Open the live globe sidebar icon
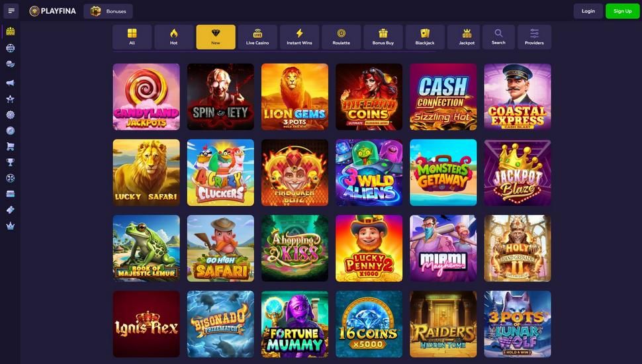Screen dimensions: 642x364 tap(10, 48)
